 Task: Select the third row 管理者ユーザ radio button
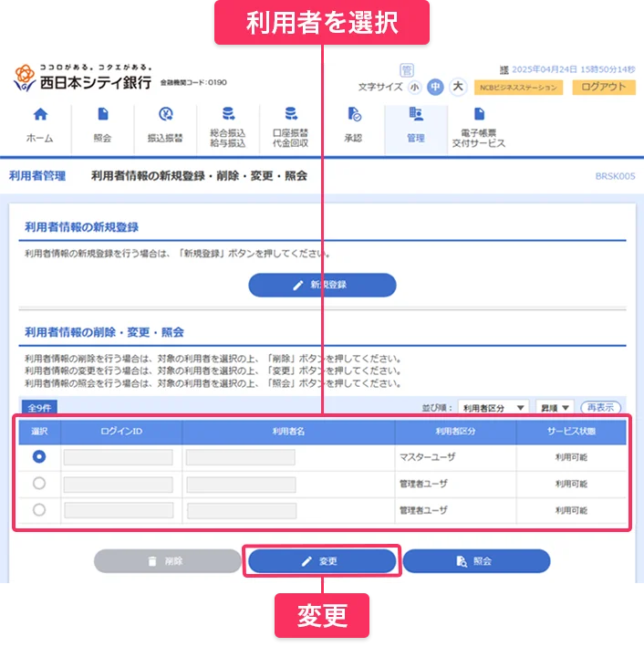[x=39, y=510]
